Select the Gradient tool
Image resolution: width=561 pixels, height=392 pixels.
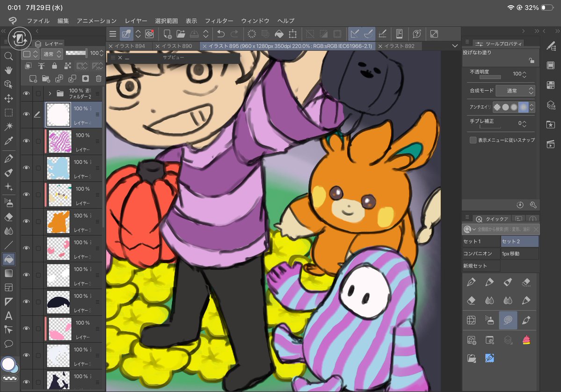pyautogui.click(x=8, y=273)
